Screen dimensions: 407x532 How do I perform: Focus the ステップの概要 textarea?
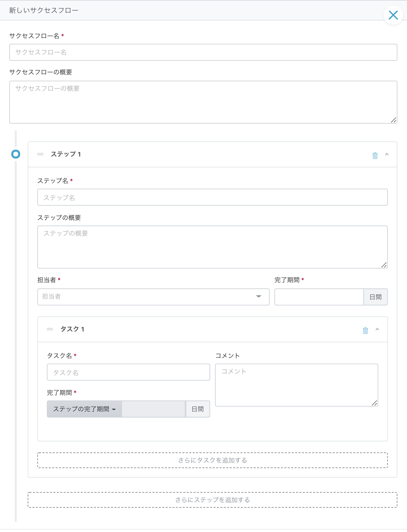point(213,247)
